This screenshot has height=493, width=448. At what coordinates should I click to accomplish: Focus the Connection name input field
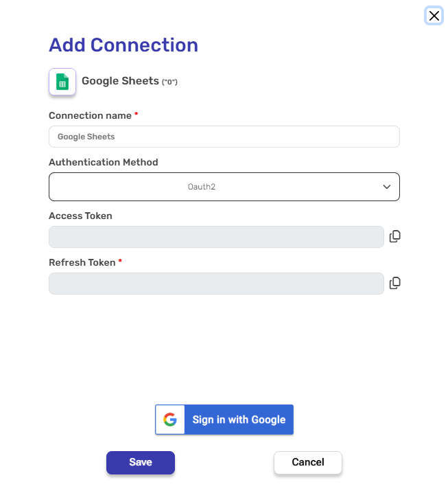pos(224,137)
